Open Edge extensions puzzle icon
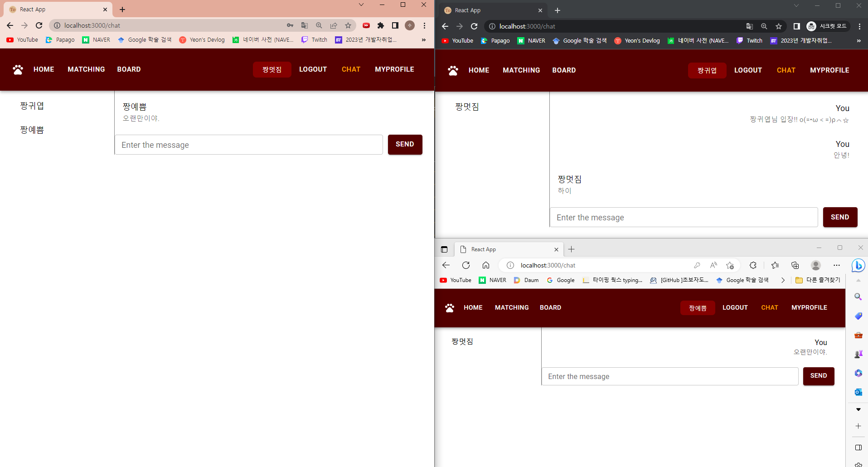Image resolution: width=868 pixels, height=467 pixels. coord(753,265)
